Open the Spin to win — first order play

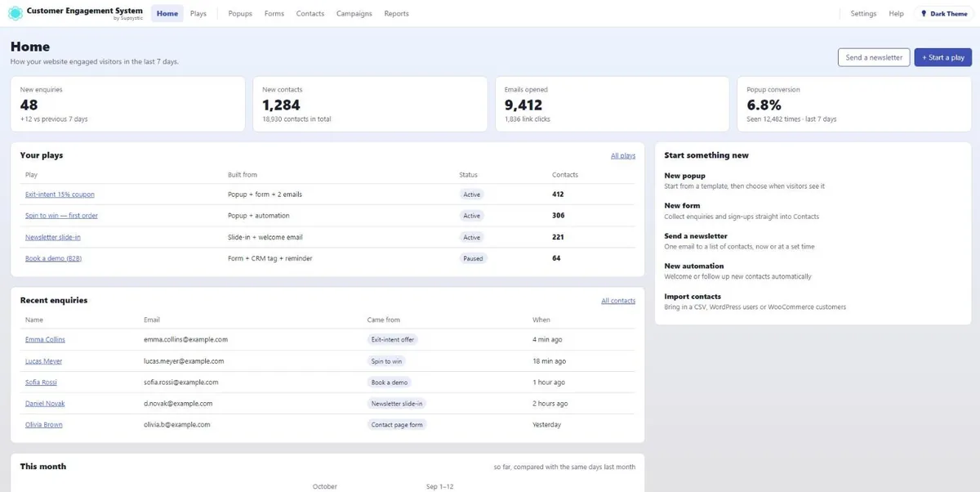click(x=61, y=216)
